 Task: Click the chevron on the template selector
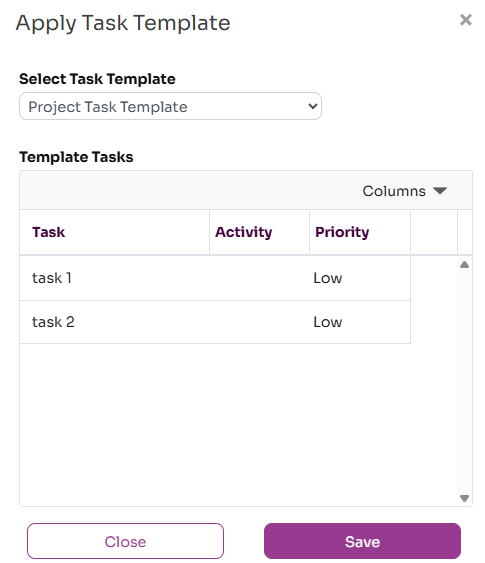(x=312, y=106)
